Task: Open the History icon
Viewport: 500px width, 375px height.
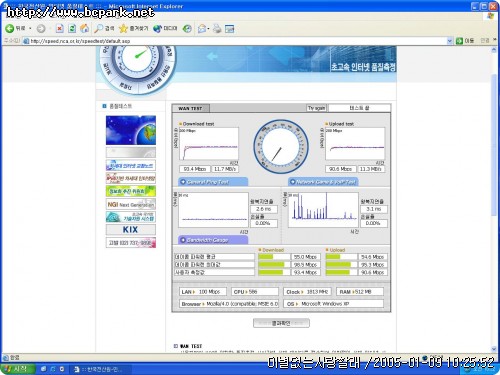Action: coord(187,29)
